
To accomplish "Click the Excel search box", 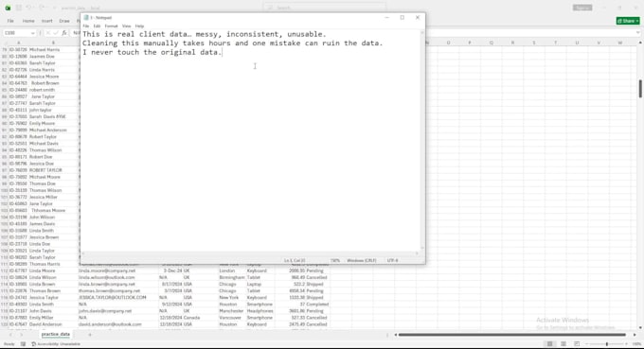I will pyautogui.click(x=325, y=8).
